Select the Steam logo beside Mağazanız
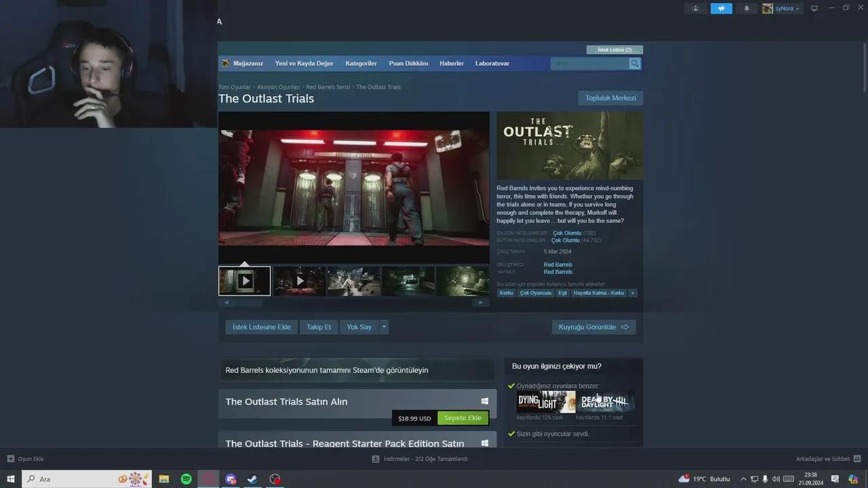This screenshot has width=868, height=488. [225, 63]
